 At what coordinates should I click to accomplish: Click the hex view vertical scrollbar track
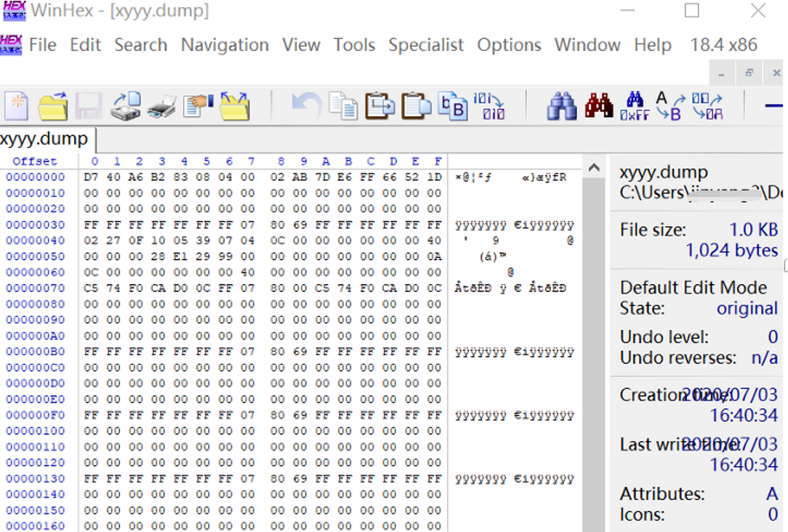click(594, 352)
